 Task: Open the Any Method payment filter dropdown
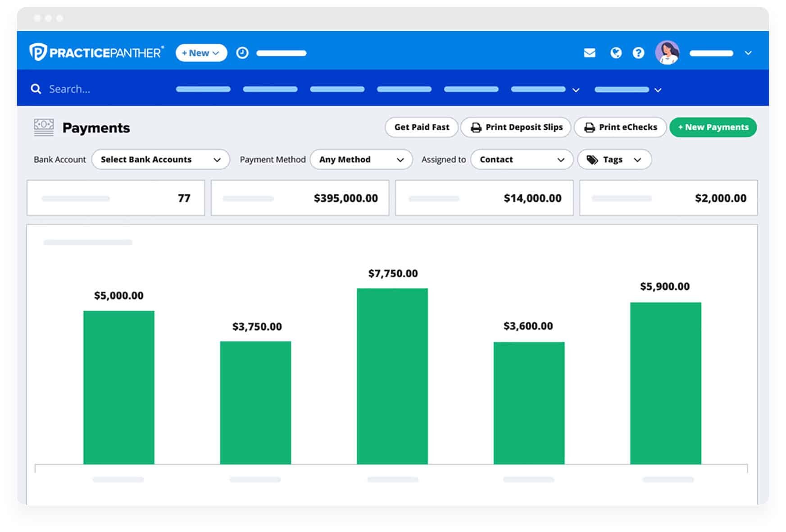360,159
